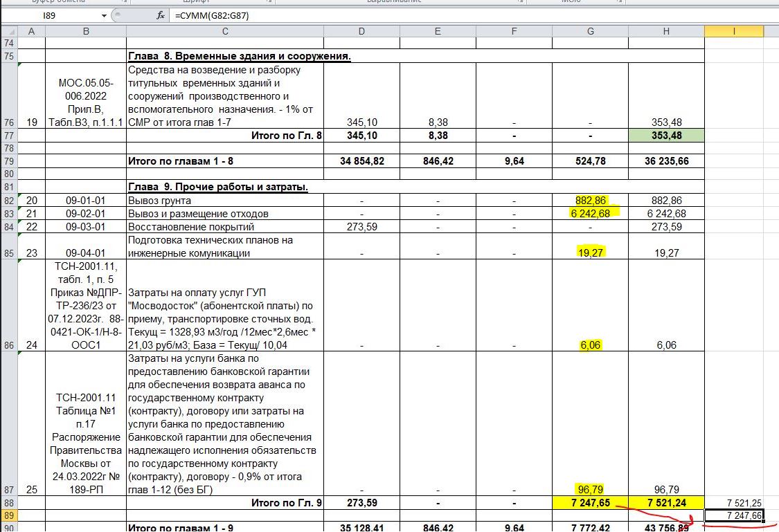
Task: Select the yellow total cell 7 521,24
Action: (x=666, y=503)
